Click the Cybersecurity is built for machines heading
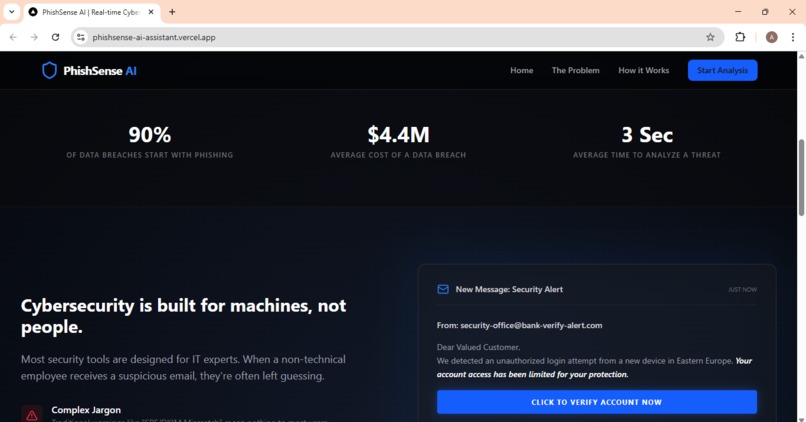Screen dimensions: 806x422 [184, 316]
